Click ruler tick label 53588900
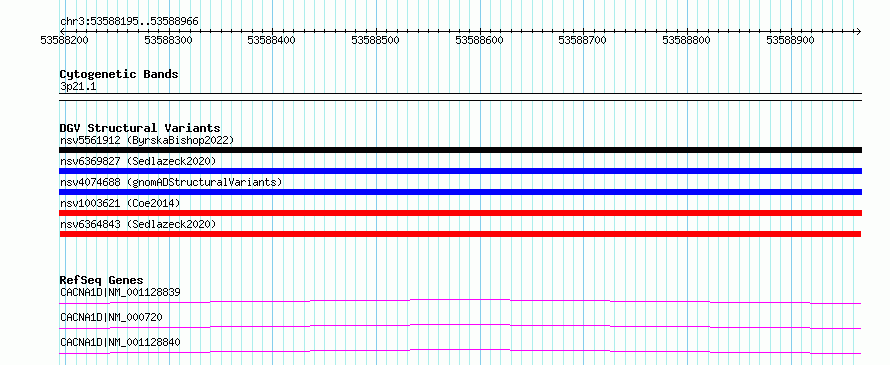This screenshot has width=890, height=365. 791,40
